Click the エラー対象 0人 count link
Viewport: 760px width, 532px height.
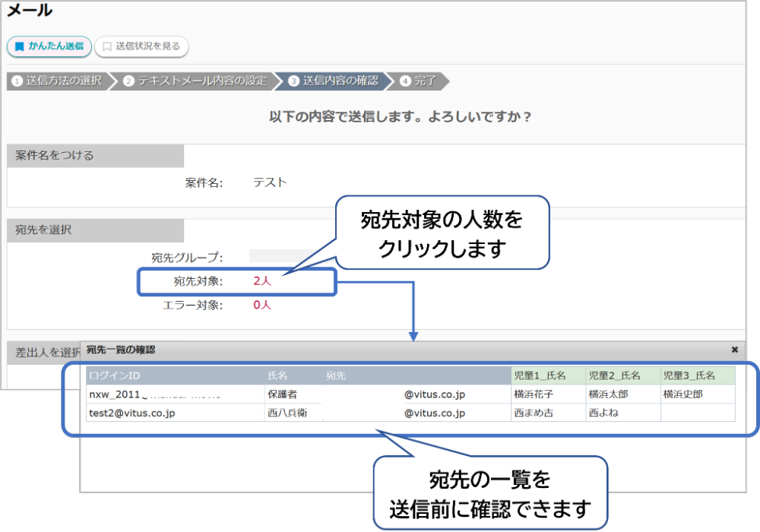[262, 305]
